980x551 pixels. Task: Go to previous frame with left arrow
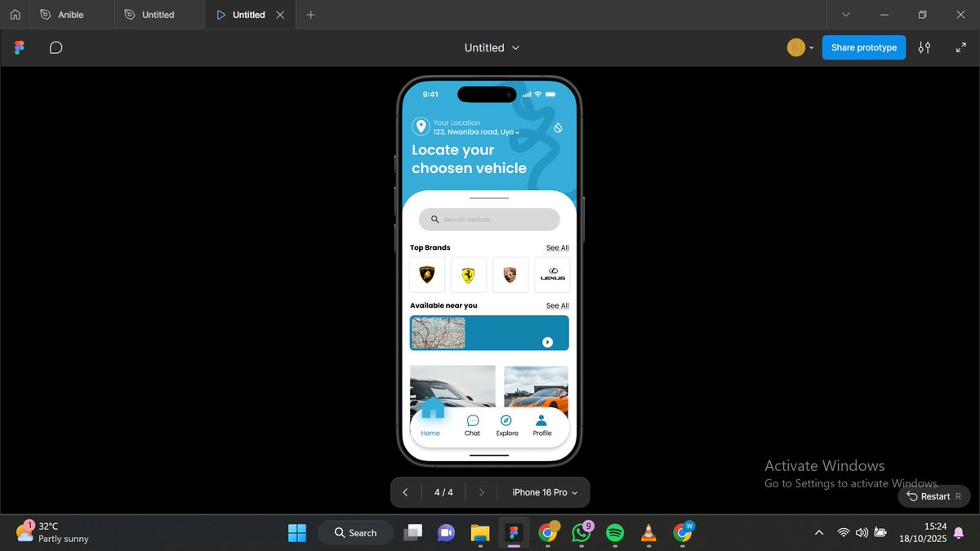(x=405, y=492)
